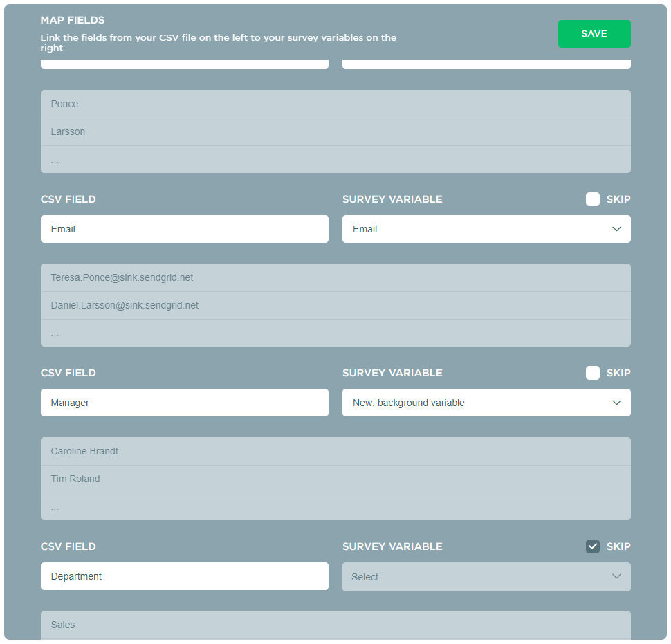Uncheck Skip for the Department field
Image resolution: width=671 pixels, height=644 pixels.
[592, 546]
